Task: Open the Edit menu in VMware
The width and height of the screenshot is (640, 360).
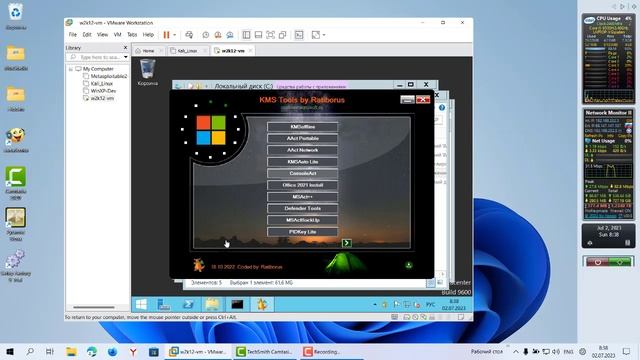Action: (87, 35)
